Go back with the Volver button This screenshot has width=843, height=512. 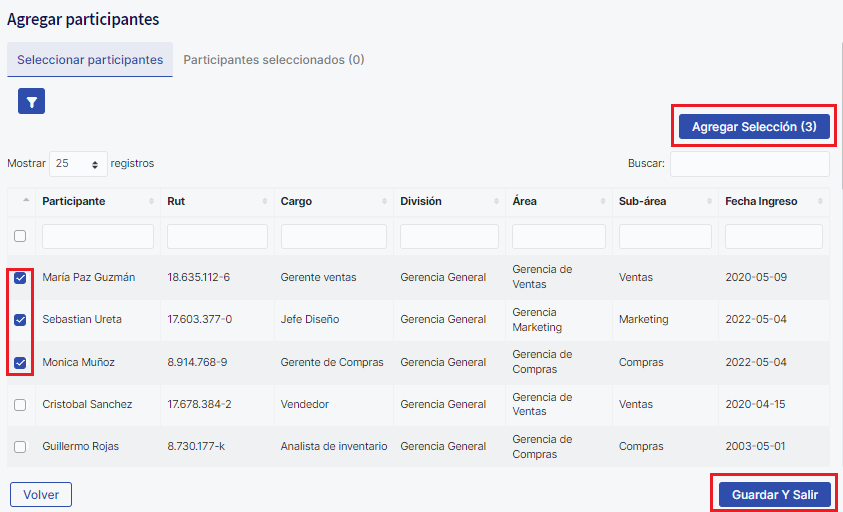[x=41, y=494]
